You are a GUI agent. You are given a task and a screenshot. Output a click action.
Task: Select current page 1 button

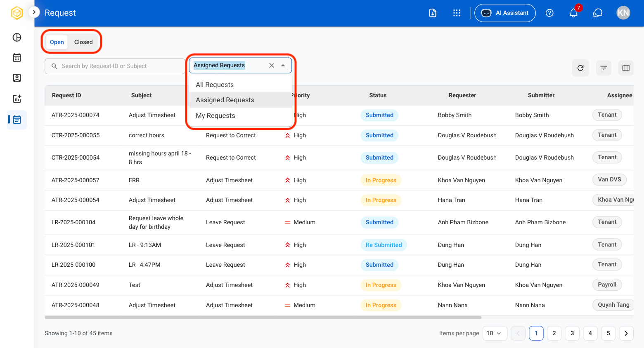pos(536,333)
